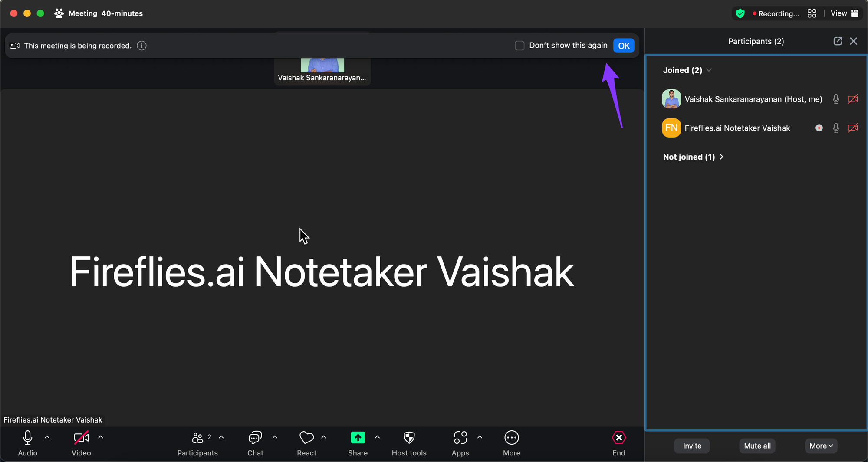The height and width of the screenshot is (462, 868).
Task: Toggle microphone for Fireflies.ai Notetaker Vaishak
Action: [836, 128]
